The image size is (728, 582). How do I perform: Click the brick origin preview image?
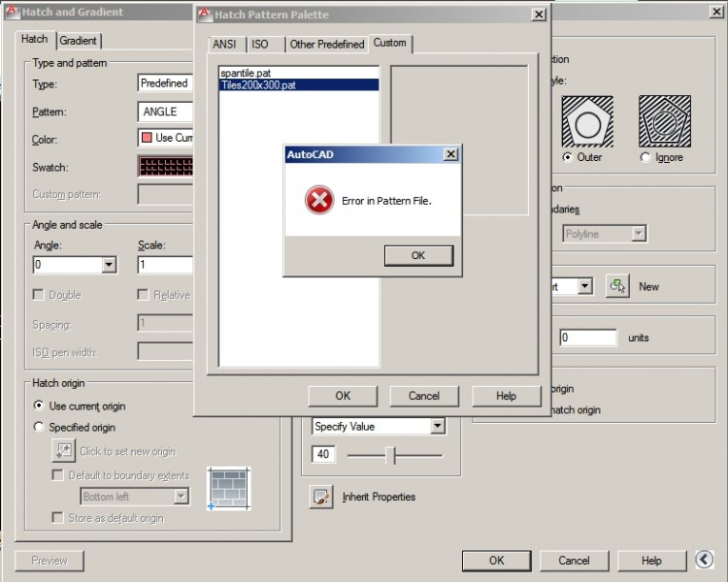(x=229, y=489)
